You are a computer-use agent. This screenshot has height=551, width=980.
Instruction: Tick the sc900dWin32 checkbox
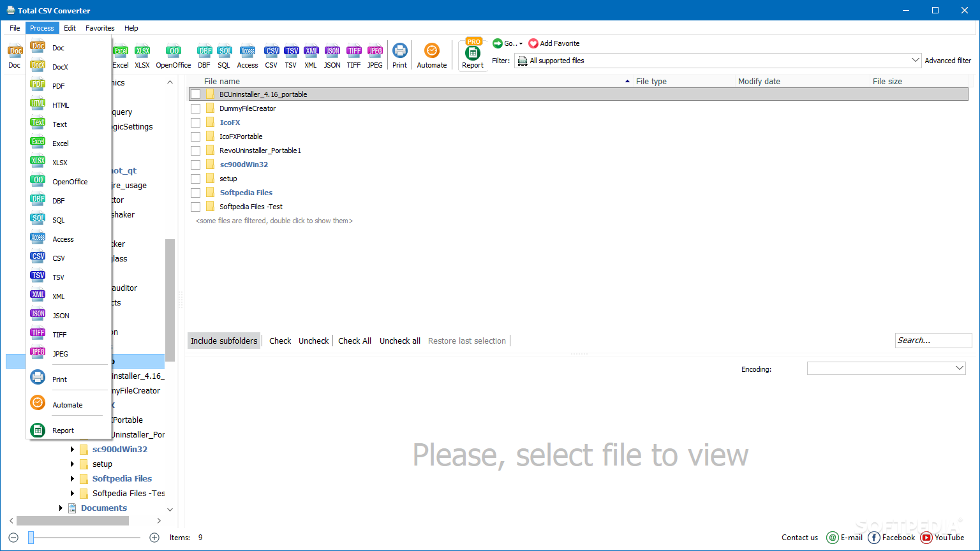pos(196,165)
